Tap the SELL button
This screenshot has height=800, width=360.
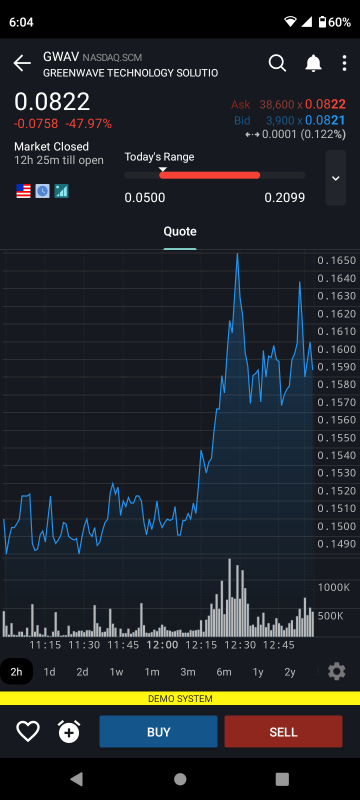[x=284, y=732]
